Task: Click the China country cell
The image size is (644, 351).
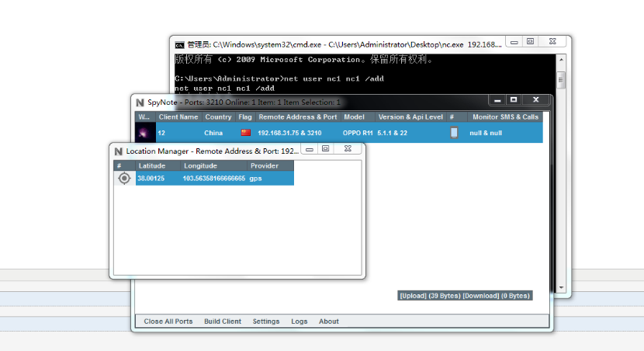Action: click(x=213, y=133)
